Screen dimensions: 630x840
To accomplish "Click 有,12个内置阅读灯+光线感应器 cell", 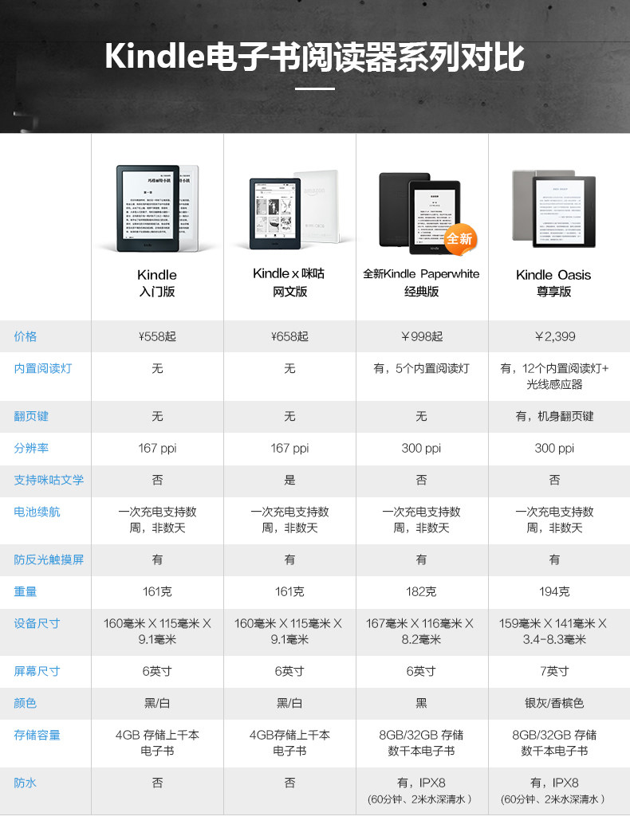I will point(554,376).
